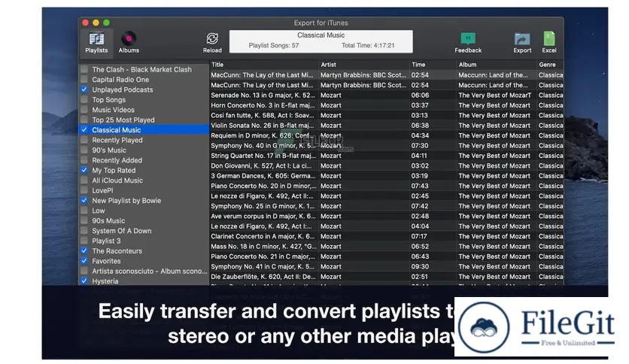Image resolution: width=629 pixels, height=364 pixels.
Task: Check the Top 25 Most Played checkbox
Action: [84, 120]
